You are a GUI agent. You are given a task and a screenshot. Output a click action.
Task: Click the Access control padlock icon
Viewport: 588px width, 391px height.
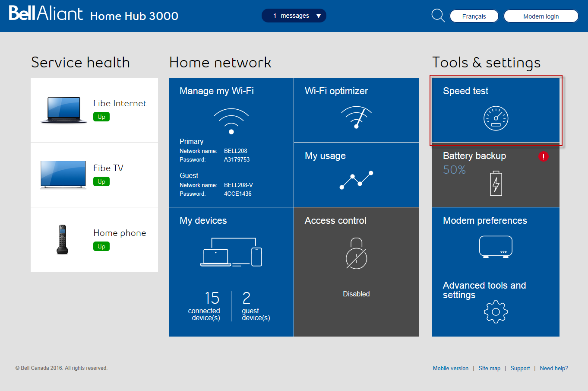[357, 253]
